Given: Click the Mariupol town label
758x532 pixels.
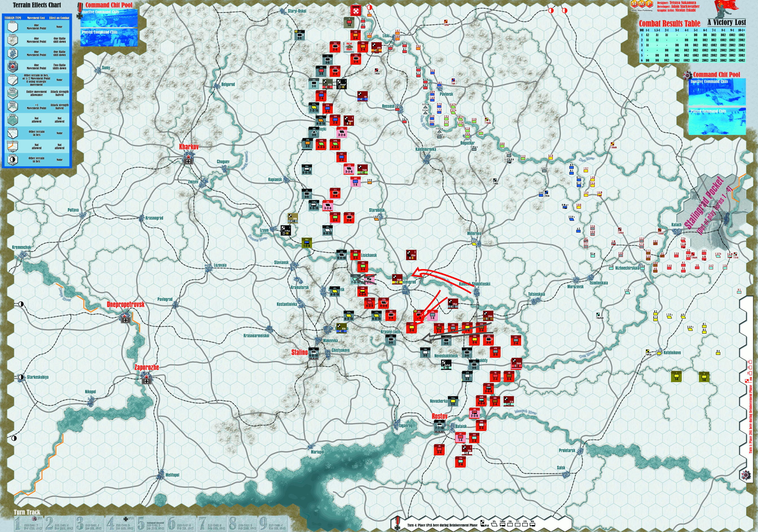Looking at the screenshot, I should (x=318, y=452).
